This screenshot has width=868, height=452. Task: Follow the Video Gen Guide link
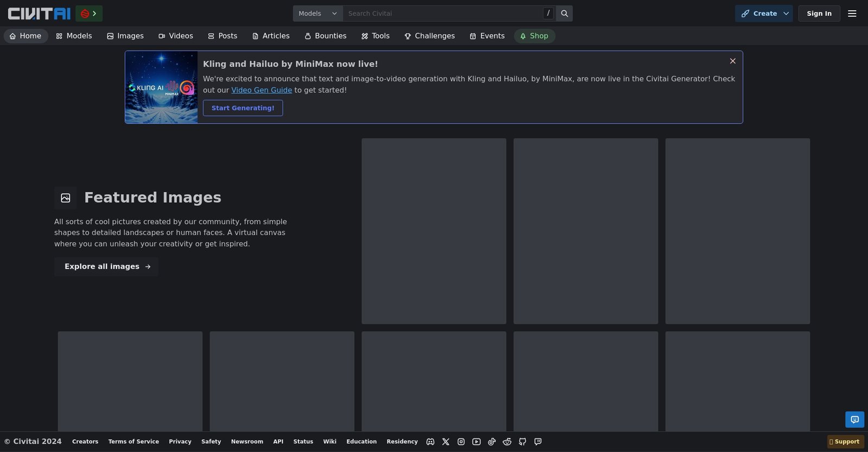(x=261, y=90)
